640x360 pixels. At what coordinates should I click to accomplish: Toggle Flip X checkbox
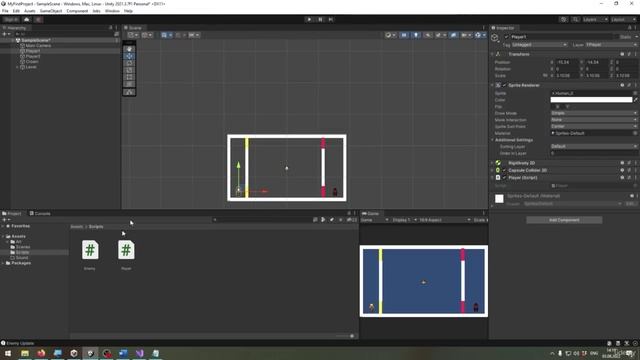[553, 107]
